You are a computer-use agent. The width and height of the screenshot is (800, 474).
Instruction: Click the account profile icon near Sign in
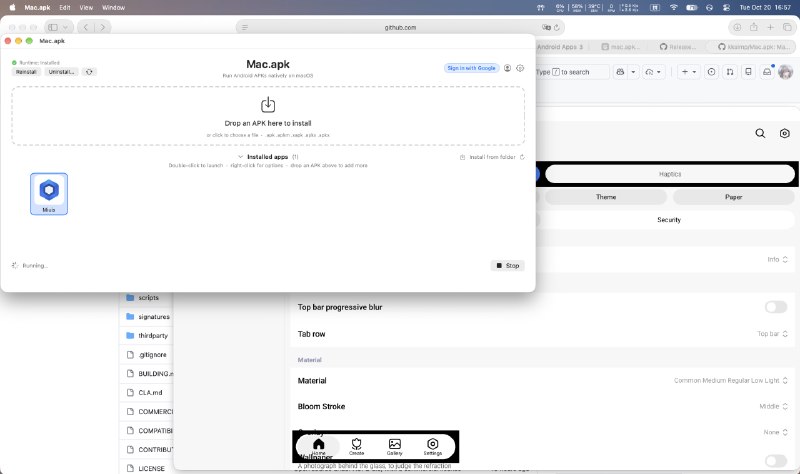pos(507,68)
